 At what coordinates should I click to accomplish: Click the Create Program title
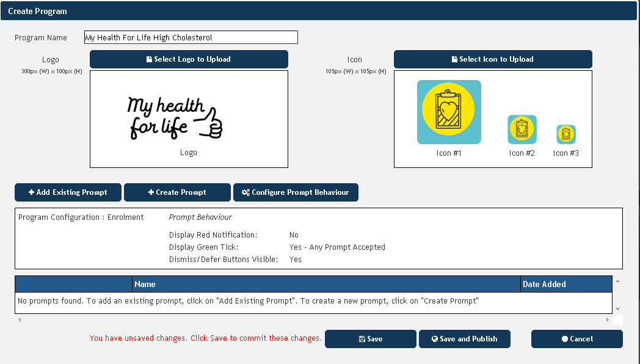pyautogui.click(x=37, y=12)
